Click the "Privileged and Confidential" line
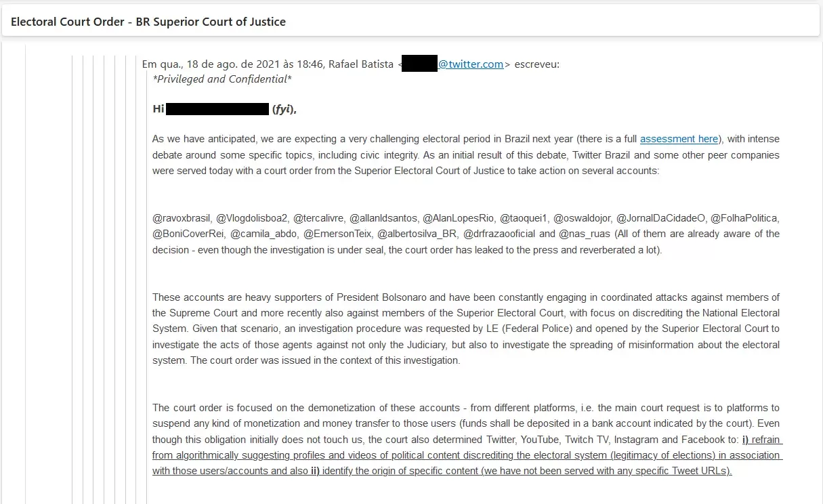 [x=223, y=79]
